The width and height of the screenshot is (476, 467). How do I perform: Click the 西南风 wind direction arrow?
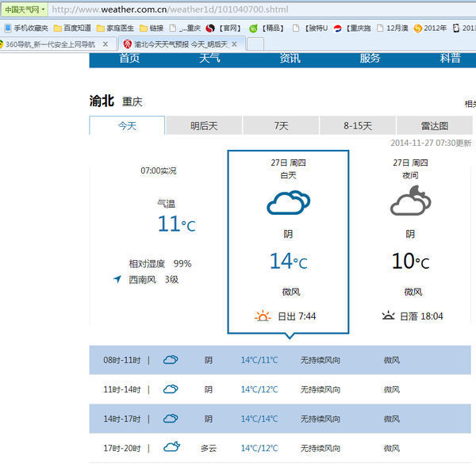(x=117, y=279)
